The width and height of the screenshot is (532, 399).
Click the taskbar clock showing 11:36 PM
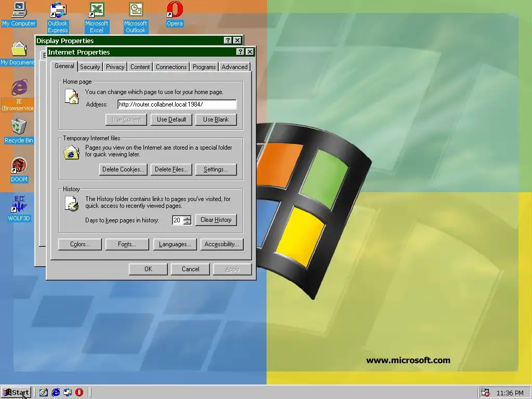510,393
